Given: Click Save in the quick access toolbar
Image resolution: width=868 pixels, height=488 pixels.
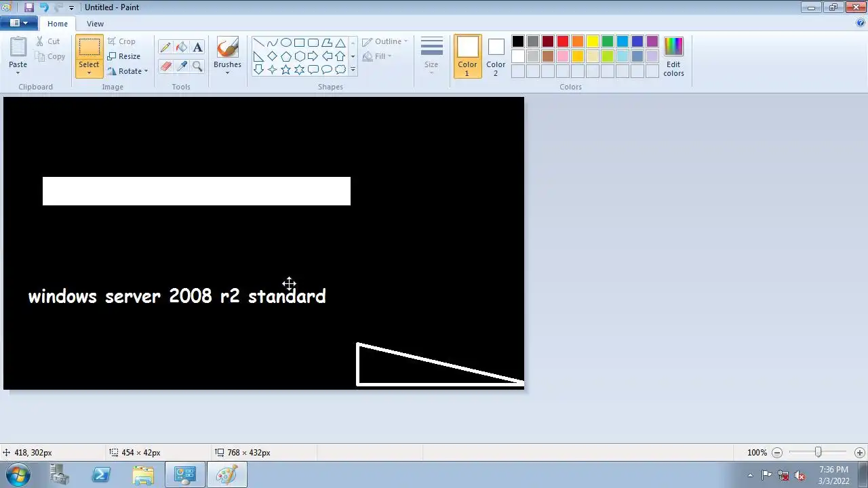Looking at the screenshot, I should click(x=28, y=7).
